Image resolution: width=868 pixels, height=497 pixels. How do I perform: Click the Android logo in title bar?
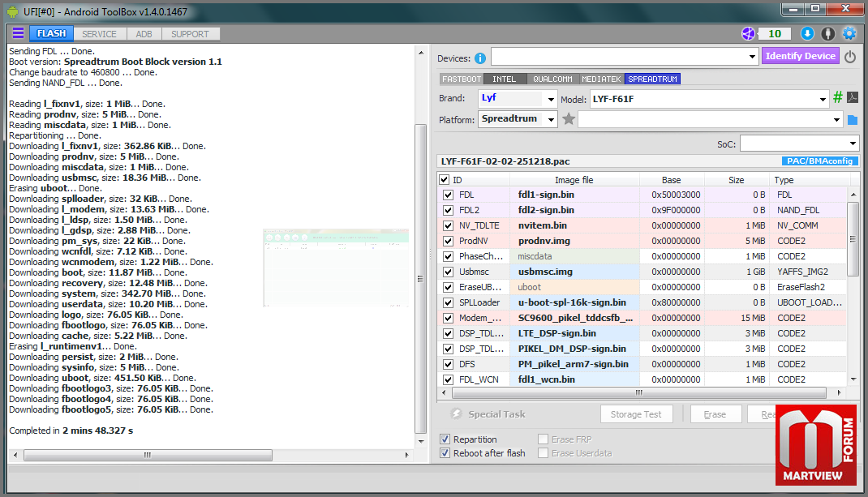(12, 11)
